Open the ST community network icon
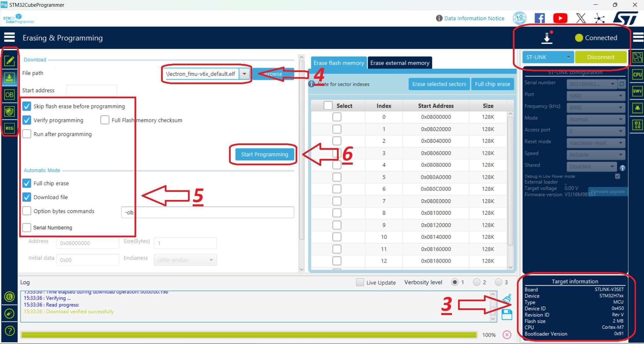 (x=600, y=18)
